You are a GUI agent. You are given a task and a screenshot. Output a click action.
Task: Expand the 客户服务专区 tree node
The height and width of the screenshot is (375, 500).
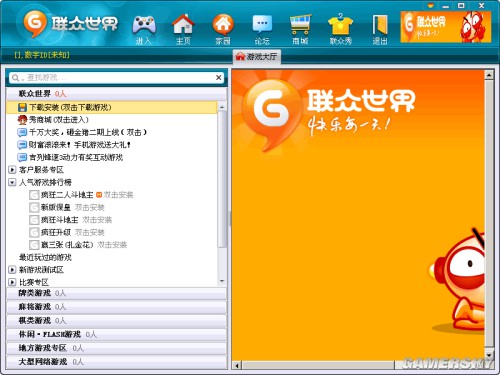coord(12,170)
